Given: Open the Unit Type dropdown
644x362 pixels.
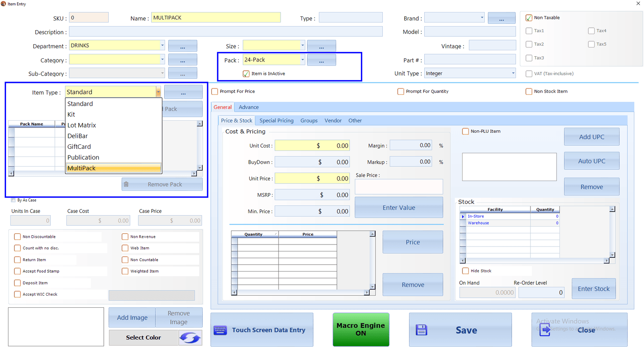Looking at the screenshot, I should click(x=513, y=73).
